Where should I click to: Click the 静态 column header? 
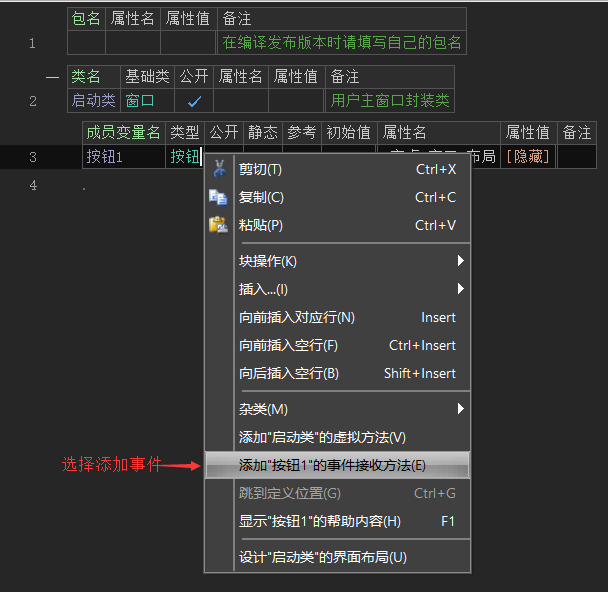pyautogui.click(x=263, y=133)
